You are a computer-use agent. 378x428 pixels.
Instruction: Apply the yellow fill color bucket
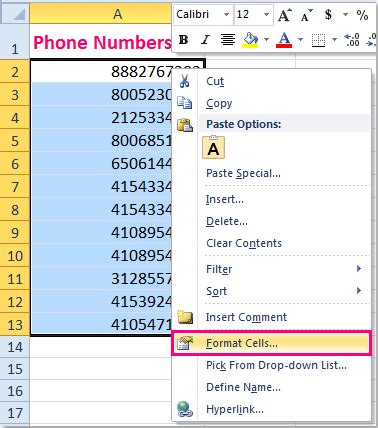click(251, 40)
